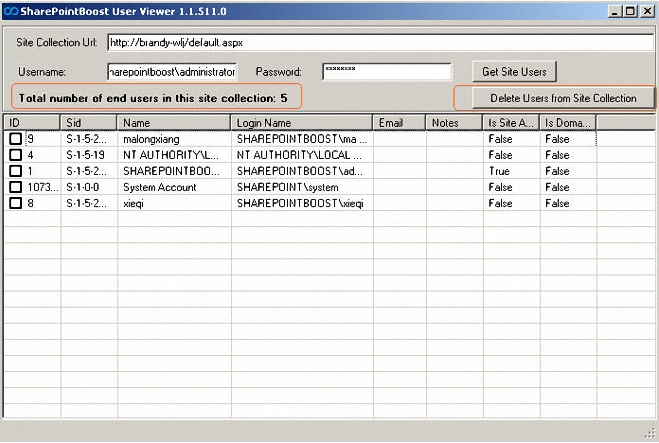The image size is (659, 443).
Task: Check the box for user ID 1
Action: point(16,171)
